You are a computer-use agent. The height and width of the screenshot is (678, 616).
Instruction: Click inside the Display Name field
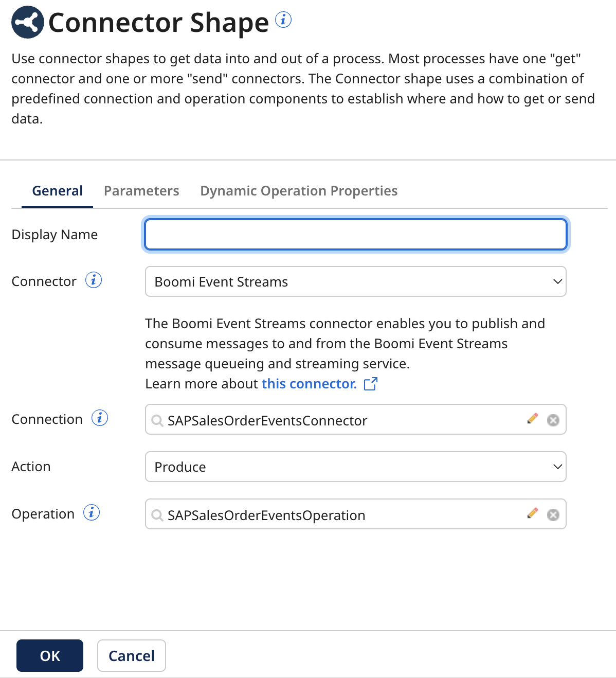(356, 234)
